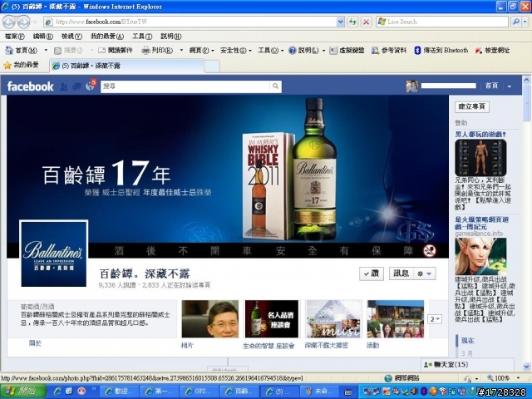Open Facebook notifications globe with badge
The image size is (532, 399).
click(91, 86)
